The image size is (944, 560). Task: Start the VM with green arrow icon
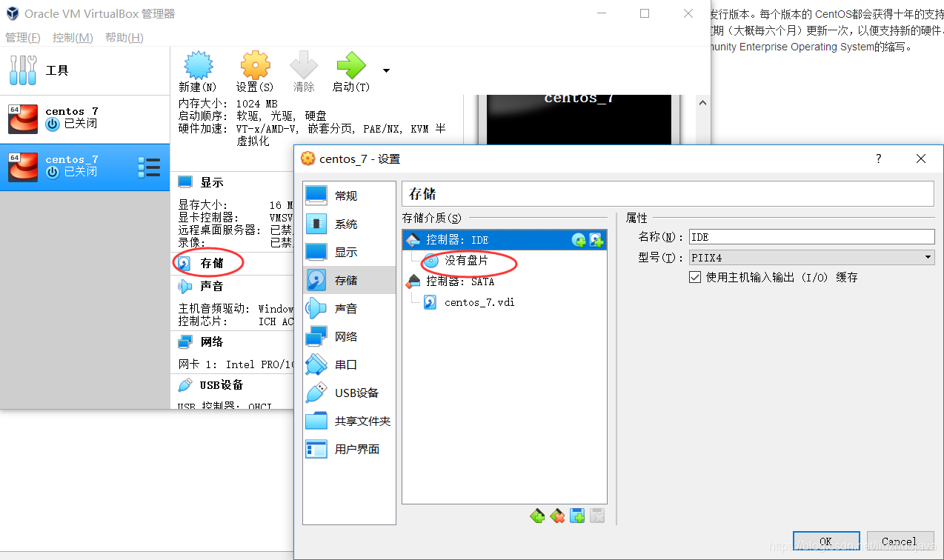coord(351,66)
